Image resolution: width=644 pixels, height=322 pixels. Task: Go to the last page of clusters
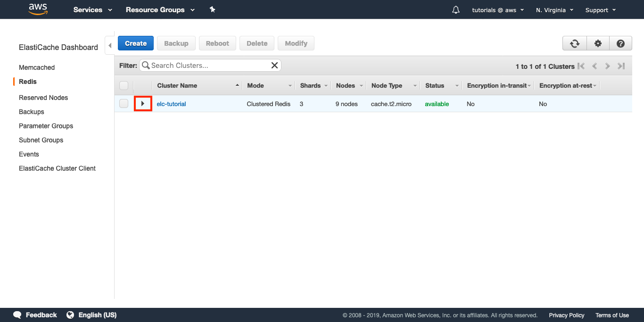(621, 66)
